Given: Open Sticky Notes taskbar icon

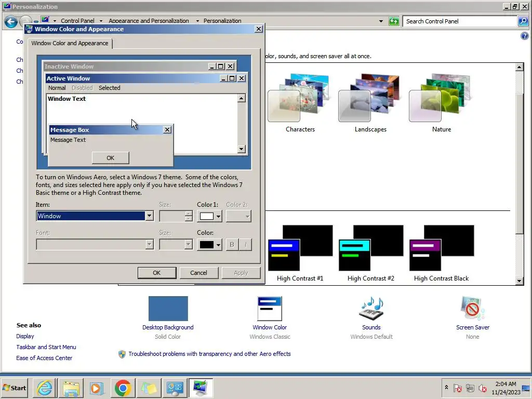Looking at the screenshot, I should pyautogui.click(x=149, y=388).
